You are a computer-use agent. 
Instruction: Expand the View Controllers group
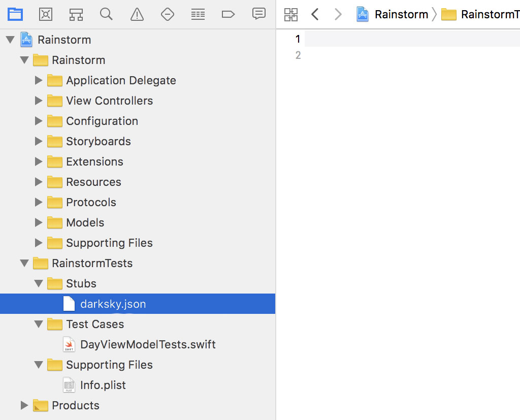[x=39, y=101]
